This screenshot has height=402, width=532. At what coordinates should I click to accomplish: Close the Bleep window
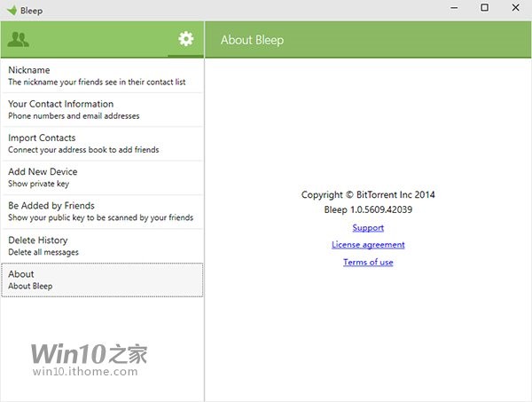click(515, 7)
